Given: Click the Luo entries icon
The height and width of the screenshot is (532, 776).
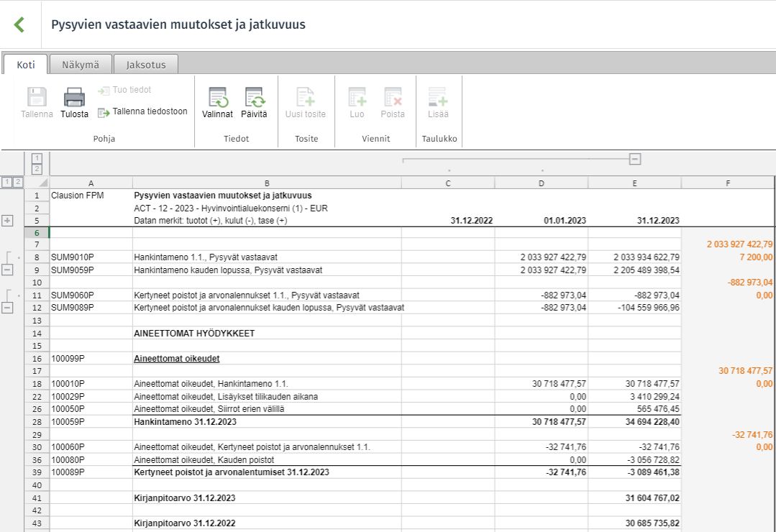Looking at the screenshot, I should [357, 97].
